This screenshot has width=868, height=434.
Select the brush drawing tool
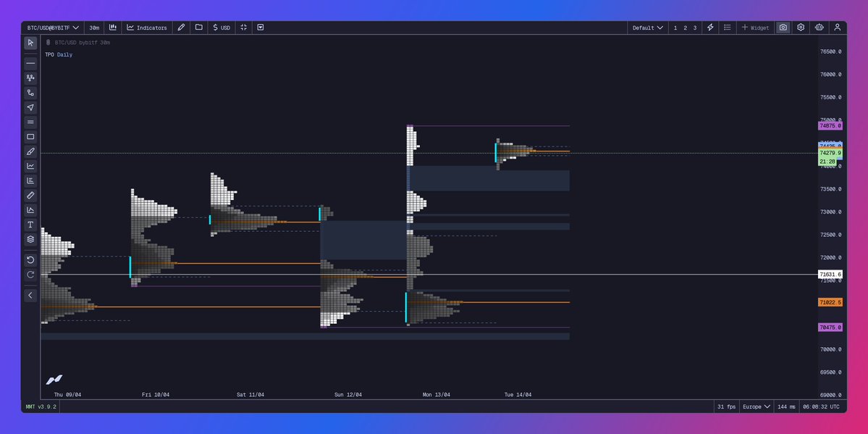(x=30, y=151)
